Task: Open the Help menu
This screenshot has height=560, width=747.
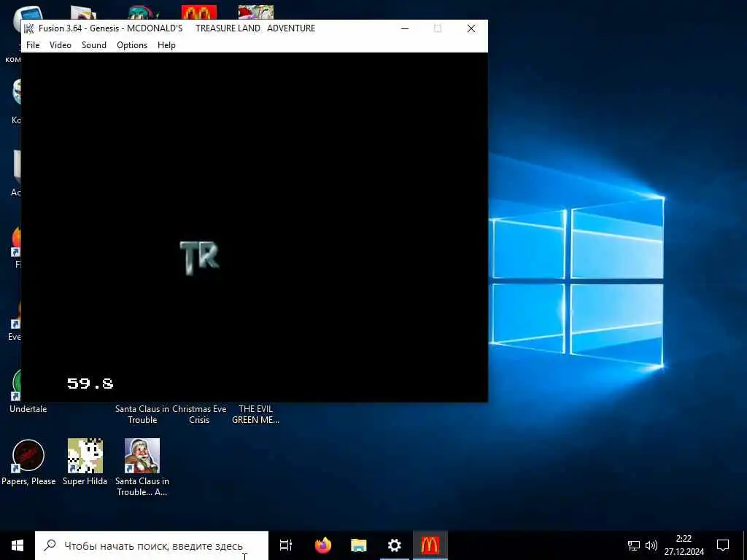Action: [166, 45]
